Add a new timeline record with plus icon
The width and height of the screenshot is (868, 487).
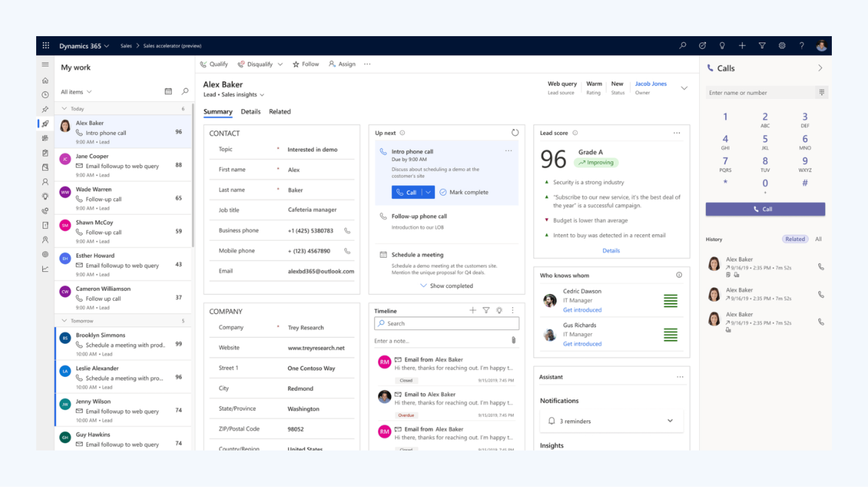coord(473,310)
